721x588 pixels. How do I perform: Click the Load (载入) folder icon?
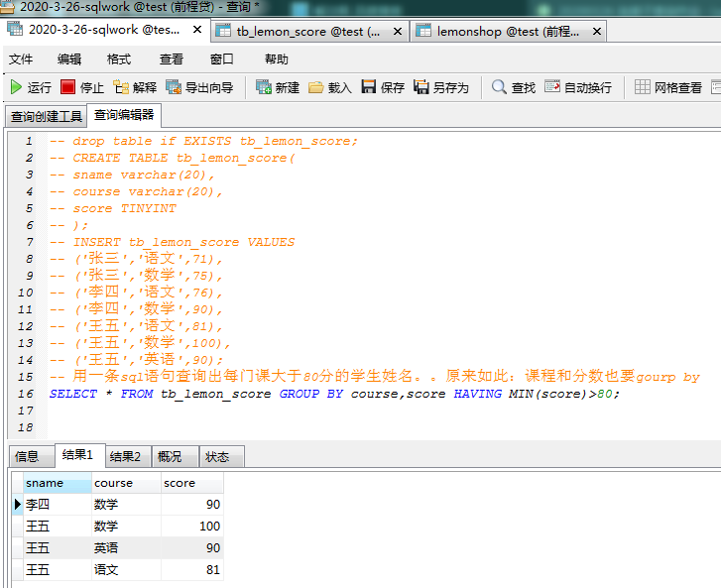(x=316, y=87)
